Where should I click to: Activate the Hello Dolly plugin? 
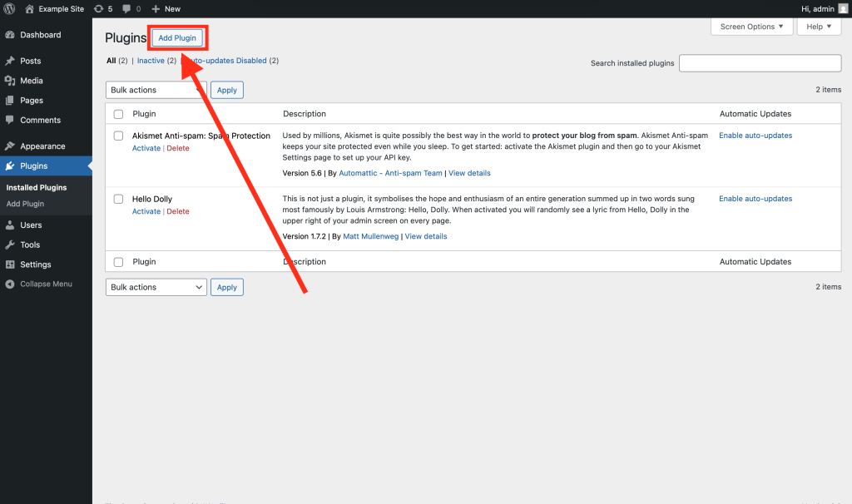coord(146,211)
